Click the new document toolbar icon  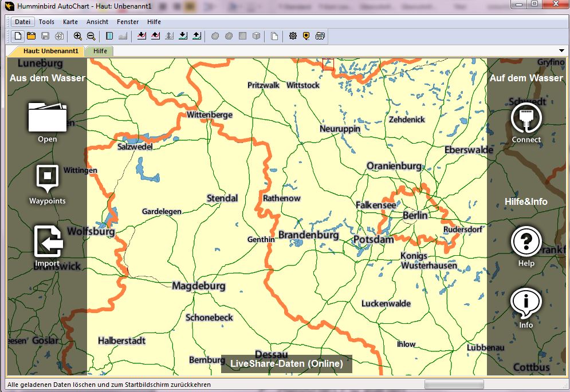pos(18,36)
